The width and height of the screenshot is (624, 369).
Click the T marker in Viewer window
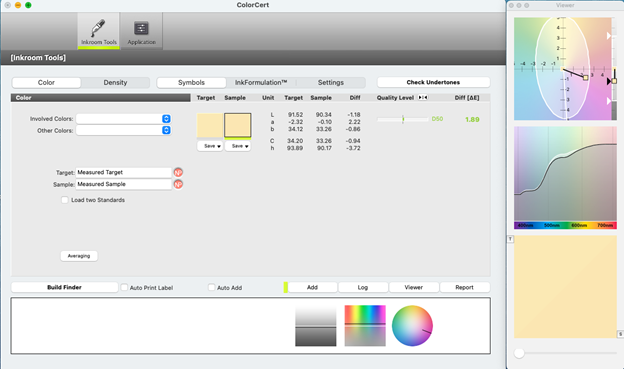(x=510, y=239)
